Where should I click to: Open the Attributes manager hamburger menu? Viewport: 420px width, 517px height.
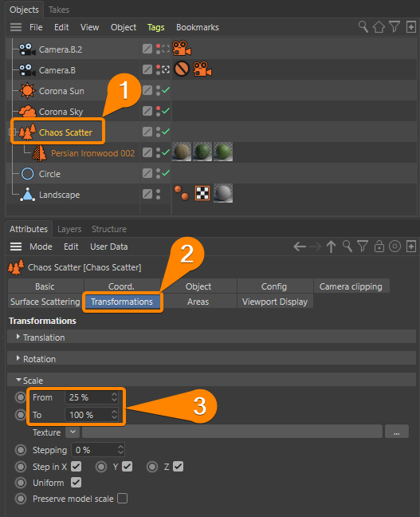[16, 247]
